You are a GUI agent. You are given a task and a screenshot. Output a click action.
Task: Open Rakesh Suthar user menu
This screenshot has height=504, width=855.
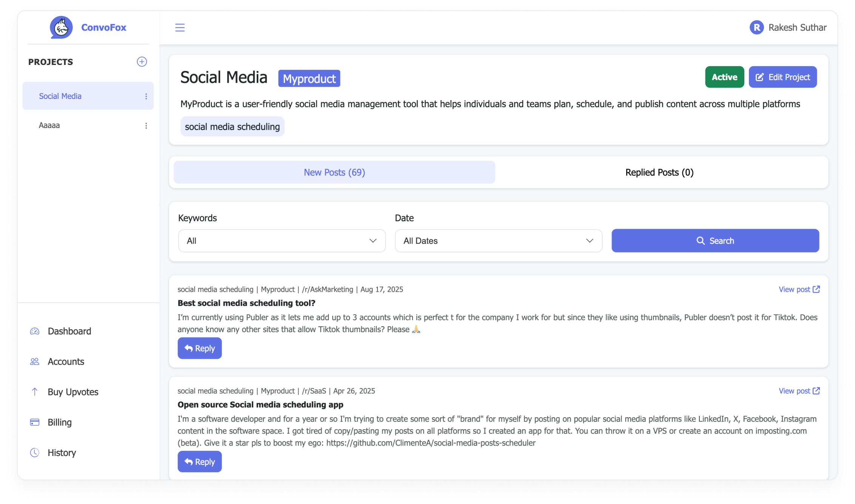click(x=797, y=28)
